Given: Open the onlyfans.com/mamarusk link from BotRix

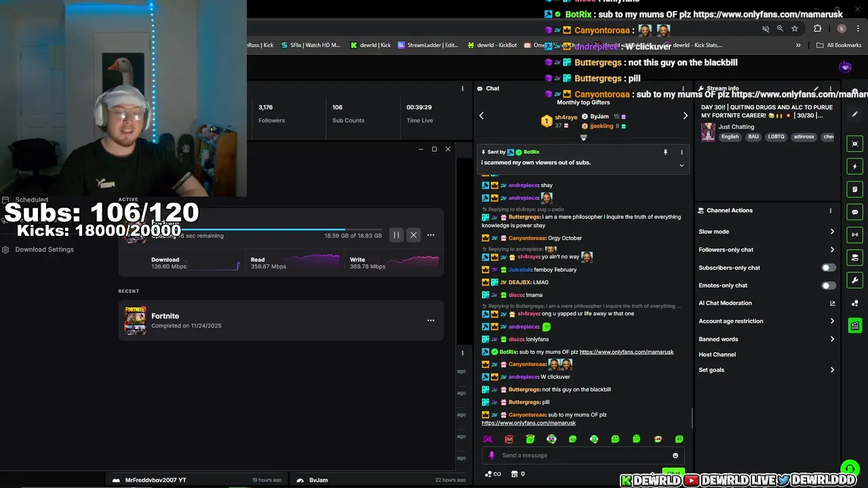Looking at the screenshot, I should pos(627,352).
